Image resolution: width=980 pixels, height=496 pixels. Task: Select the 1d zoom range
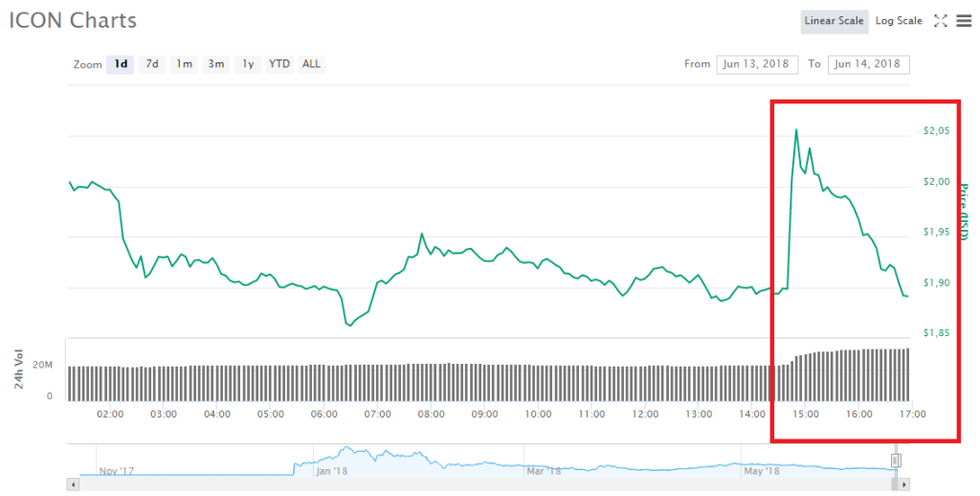(120, 64)
